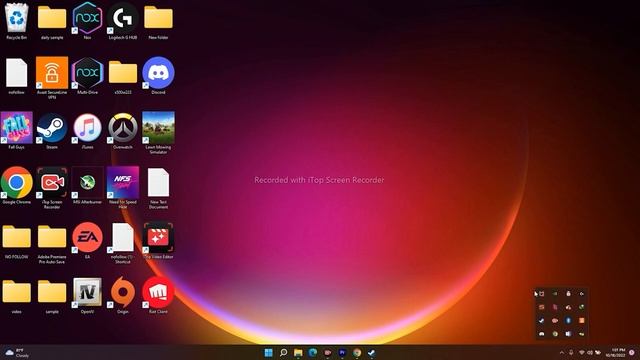Collapse the hidden tray icons chevron
This screenshot has height=360, width=640.
tap(562, 353)
